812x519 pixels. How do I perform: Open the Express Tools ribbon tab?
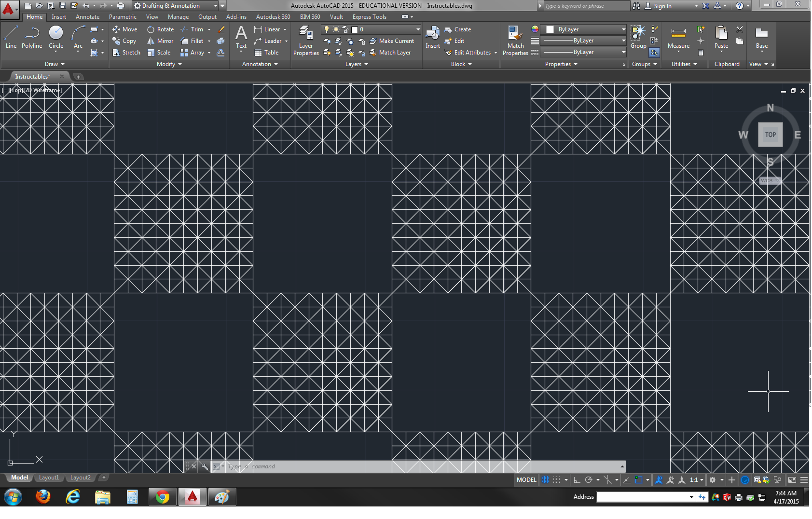click(369, 17)
